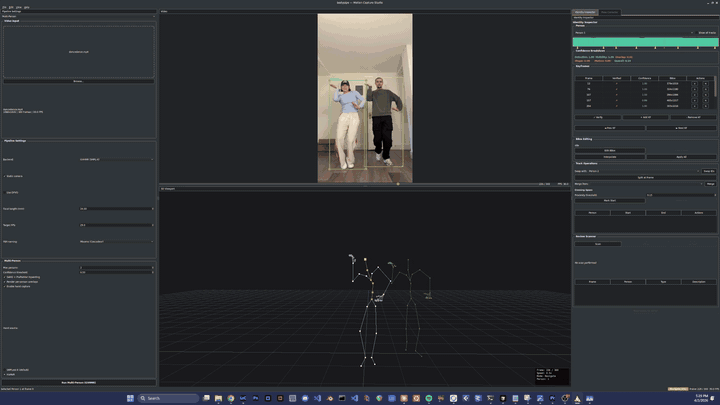Screen dimensions: 720x405
Task: Switch to the Identity Inspector tab
Action: [585, 12]
